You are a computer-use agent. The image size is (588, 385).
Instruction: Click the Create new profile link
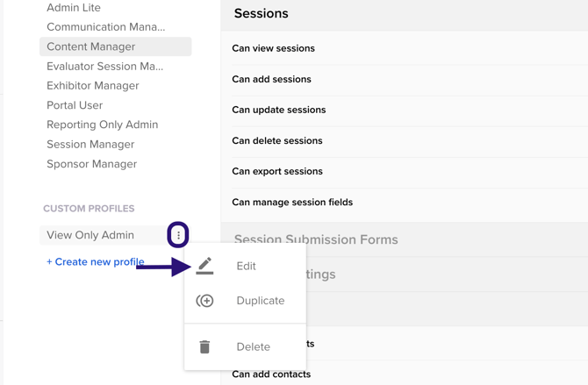point(95,261)
